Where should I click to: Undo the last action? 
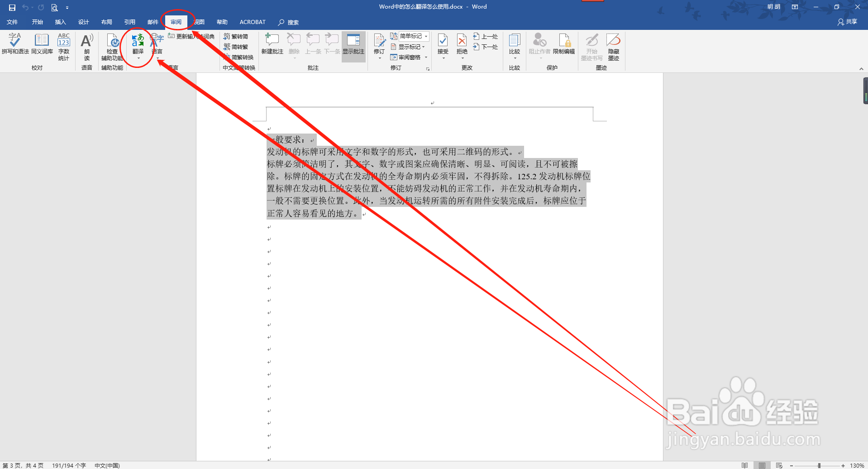coord(25,7)
